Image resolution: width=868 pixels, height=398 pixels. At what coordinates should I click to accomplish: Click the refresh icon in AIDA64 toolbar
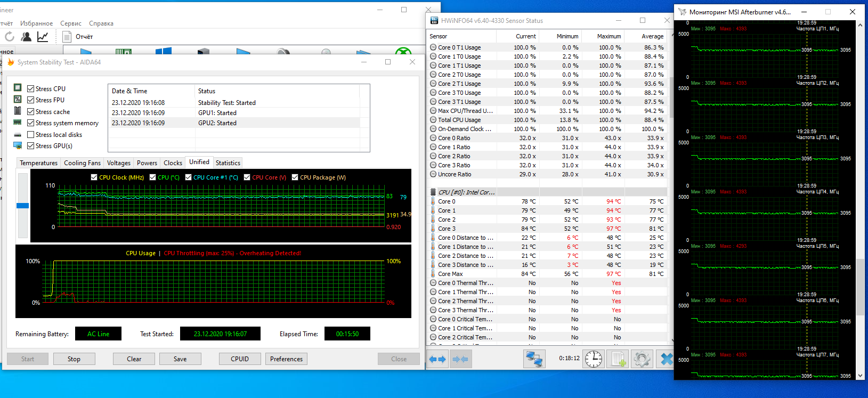point(9,36)
